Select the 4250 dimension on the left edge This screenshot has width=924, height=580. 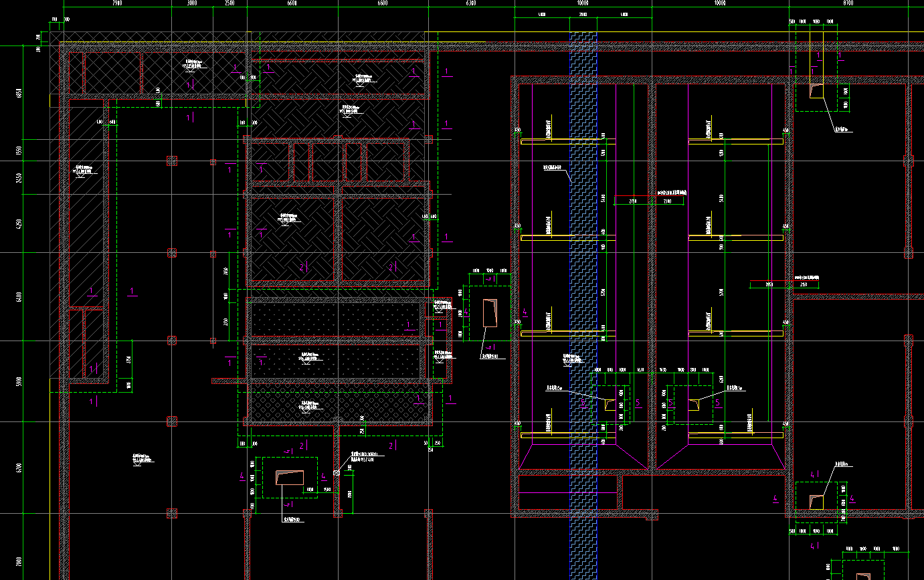pos(19,223)
